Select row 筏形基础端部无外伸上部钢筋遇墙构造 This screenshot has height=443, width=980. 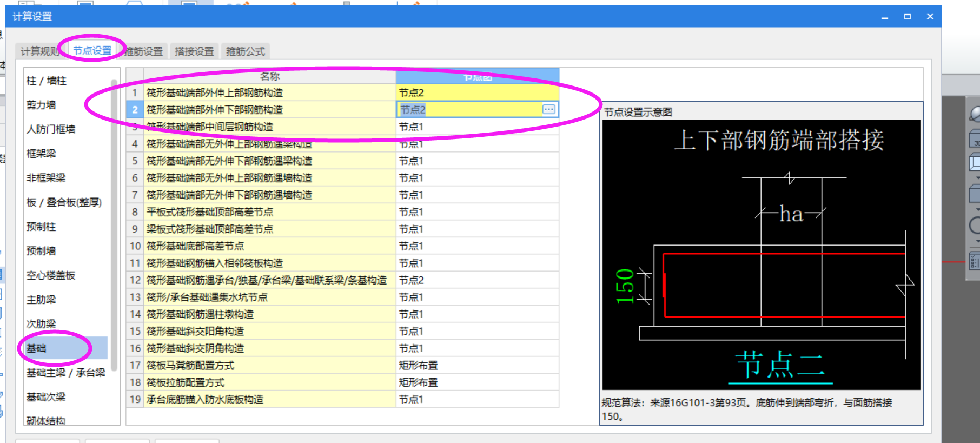tap(269, 178)
